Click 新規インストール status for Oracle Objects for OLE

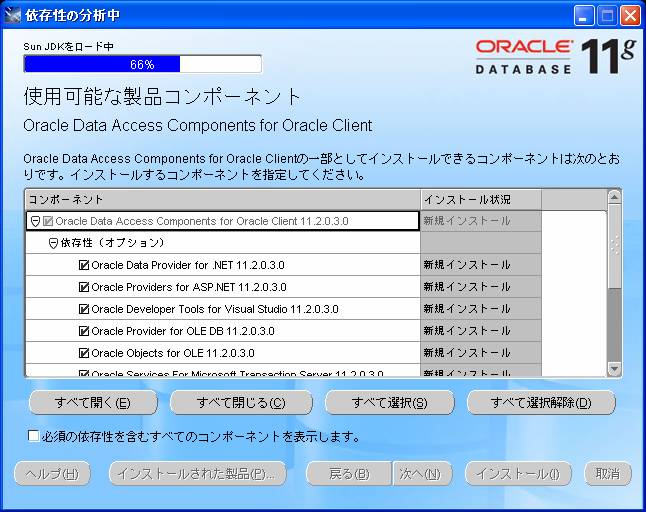coord(467,353)
